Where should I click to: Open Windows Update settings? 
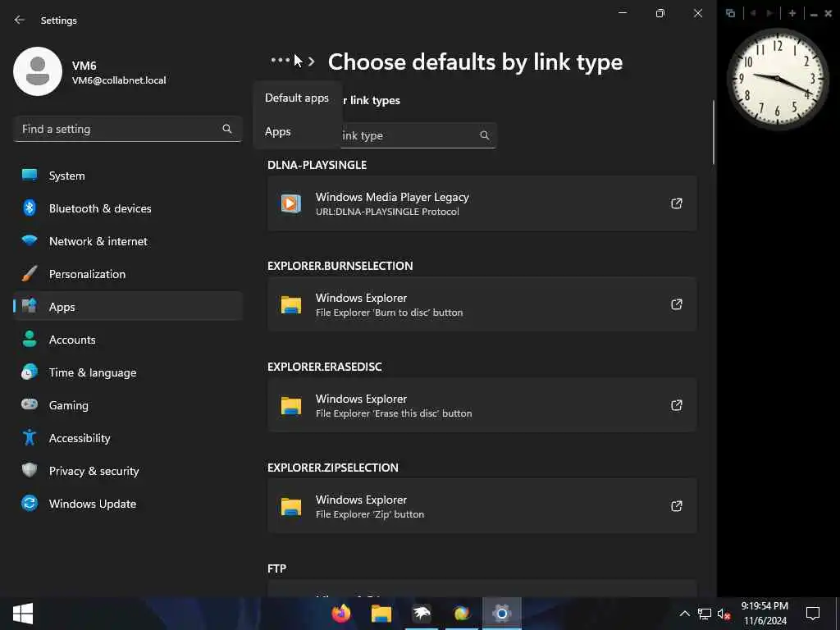(128, 504)
